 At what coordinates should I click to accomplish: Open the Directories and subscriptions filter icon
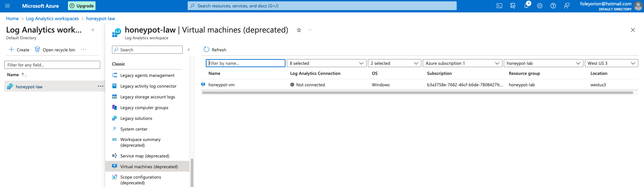click(x=513, y=6)
